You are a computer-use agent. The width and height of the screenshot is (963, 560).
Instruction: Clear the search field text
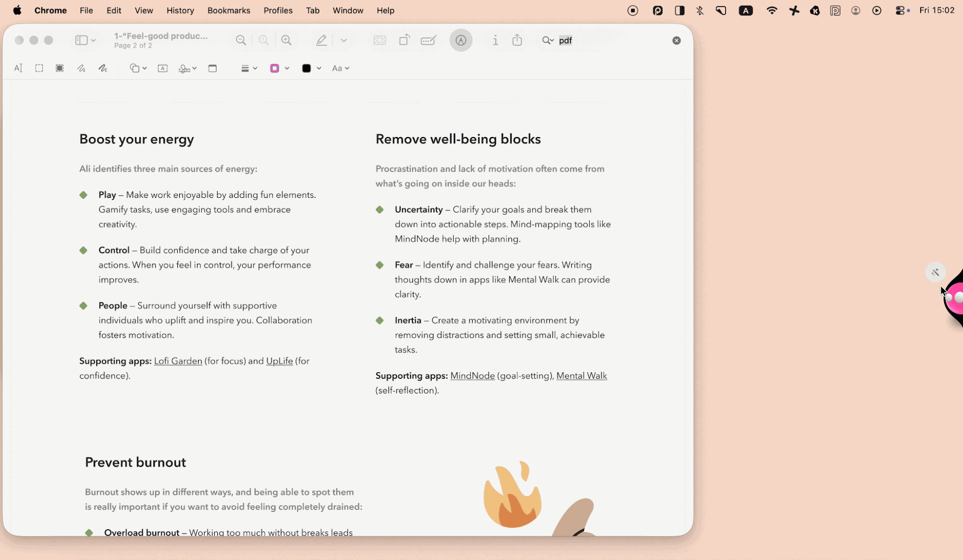click(676, 40)
